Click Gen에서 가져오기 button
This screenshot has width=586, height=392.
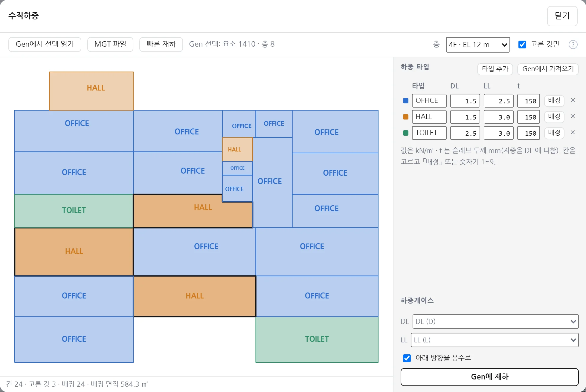pos(548,69)
